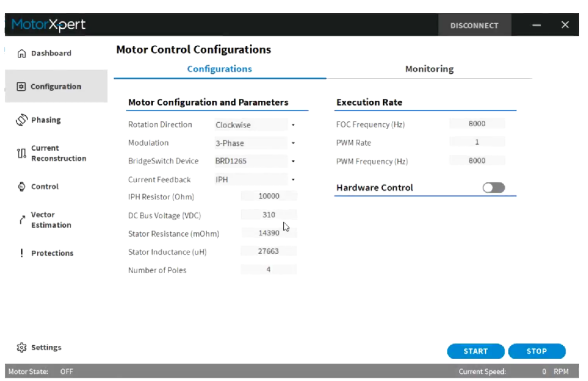Click the DISCONNECT button
Viewport: 588px width, 381px height.
coord(474,25)
